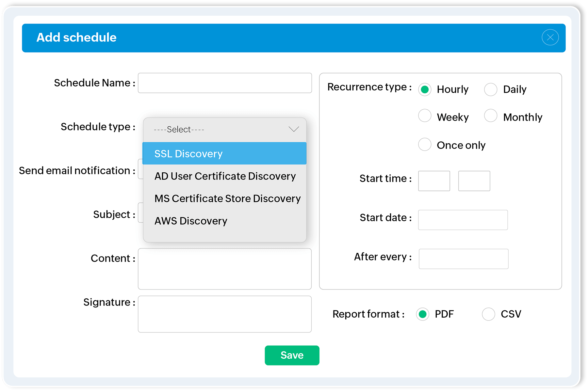588x391 pixels.
Task: Switch report format to CSV
Action: 488,314
